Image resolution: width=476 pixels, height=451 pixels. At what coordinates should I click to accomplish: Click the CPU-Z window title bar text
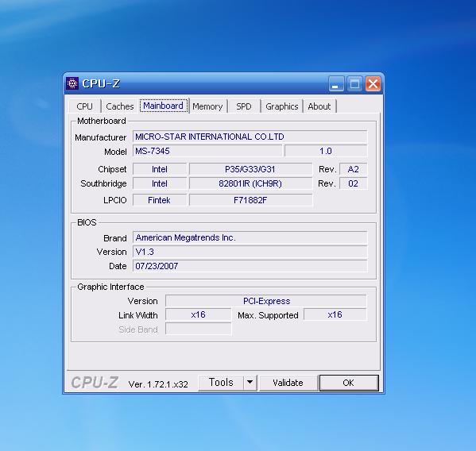(101, 83)
